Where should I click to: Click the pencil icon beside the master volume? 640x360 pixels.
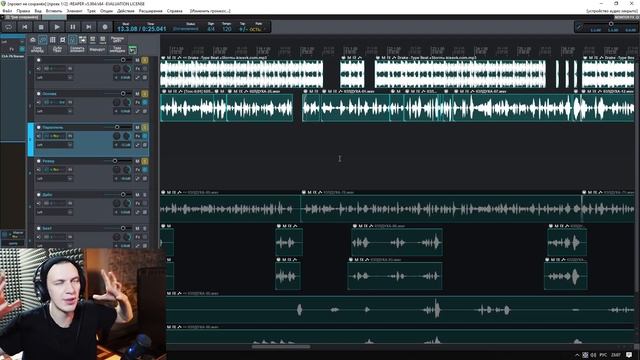click(579, 27)
